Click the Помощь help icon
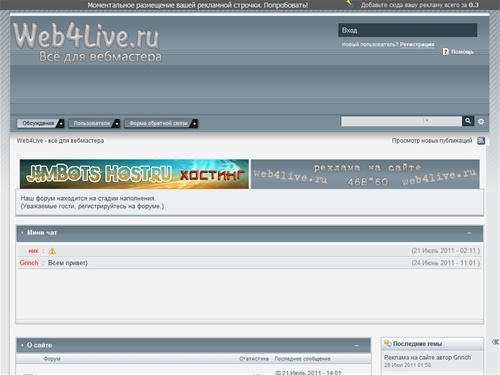The image size is (500, 375). click(x=446, y=52)
